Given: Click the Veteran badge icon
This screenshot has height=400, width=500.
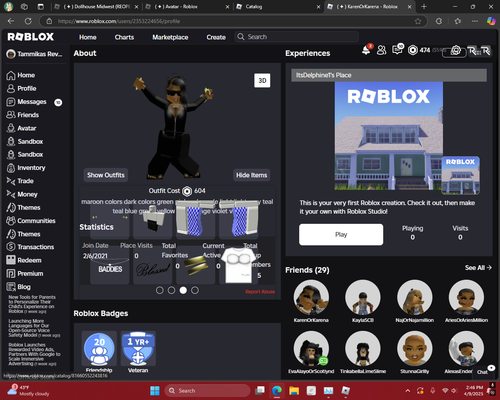Looking at the screenshot, I should click(138, 348).
